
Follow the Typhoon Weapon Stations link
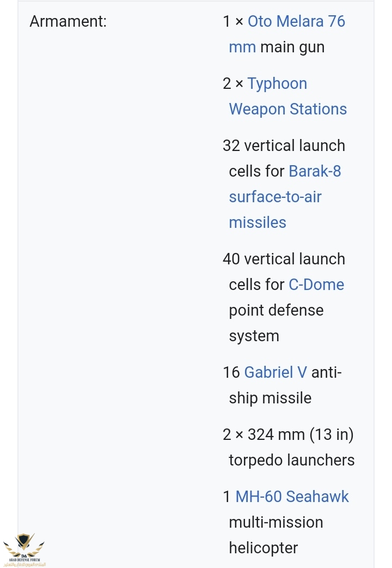coord(277,84)
